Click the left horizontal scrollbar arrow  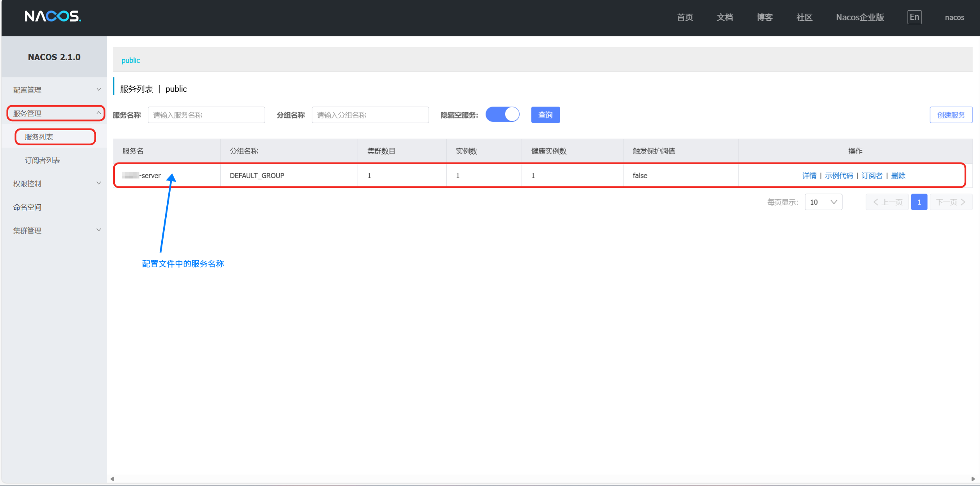[x=112, y=479]
